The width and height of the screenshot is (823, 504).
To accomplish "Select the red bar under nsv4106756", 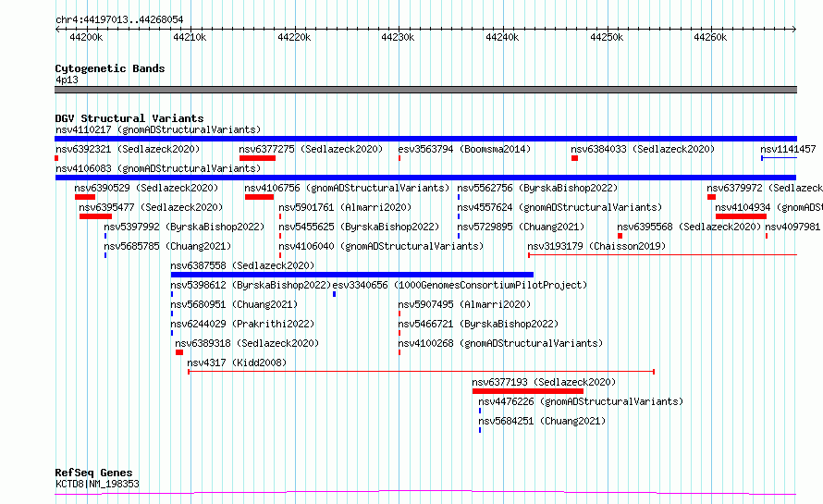I will point(259,197).
